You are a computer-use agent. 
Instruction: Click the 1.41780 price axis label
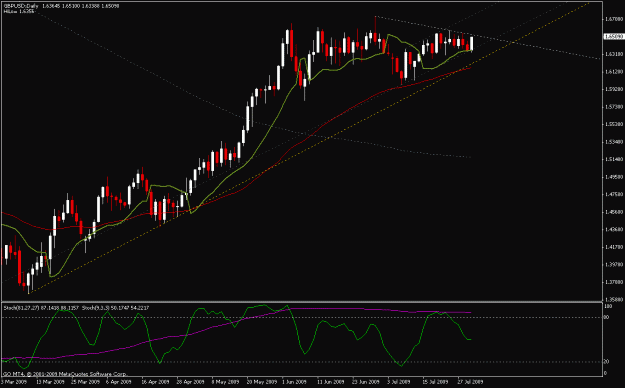(614, 247)
